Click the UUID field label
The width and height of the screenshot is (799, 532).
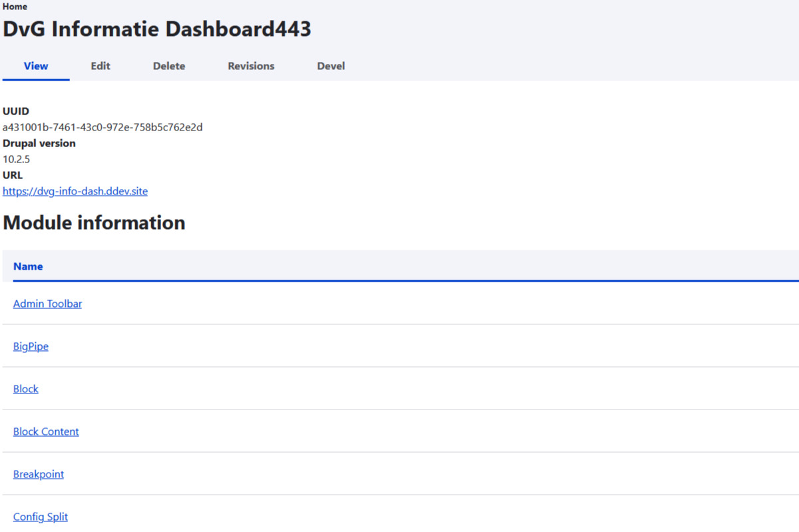16,111
